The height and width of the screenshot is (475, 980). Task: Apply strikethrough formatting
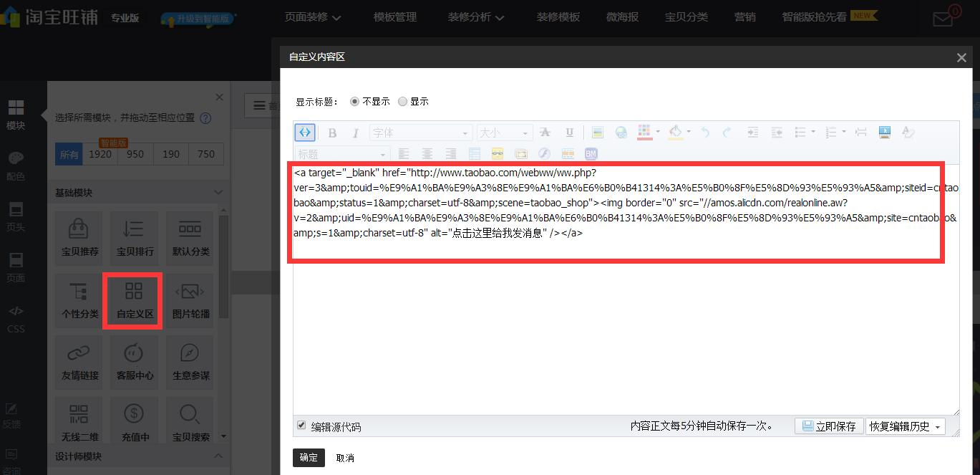click(545, 133)
